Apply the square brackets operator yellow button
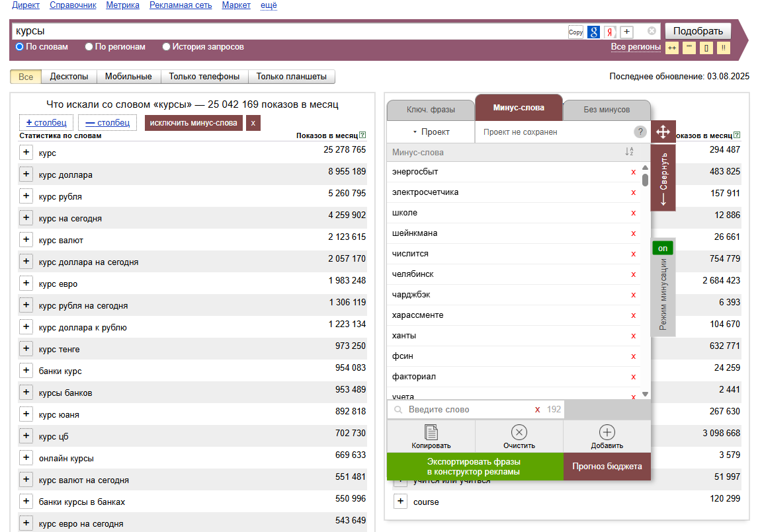Screen dimensions: 760x532 (x=706, y=48)
